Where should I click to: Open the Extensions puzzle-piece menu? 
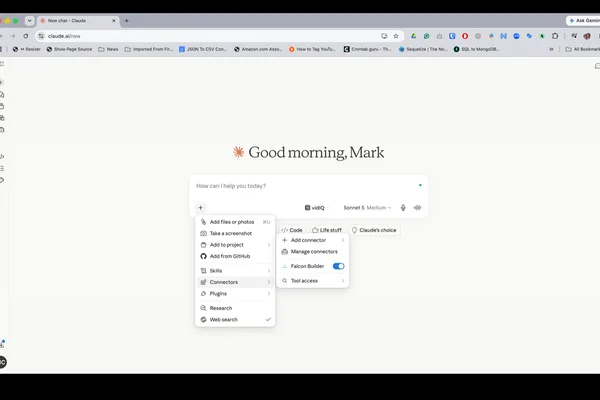[555, 36]
